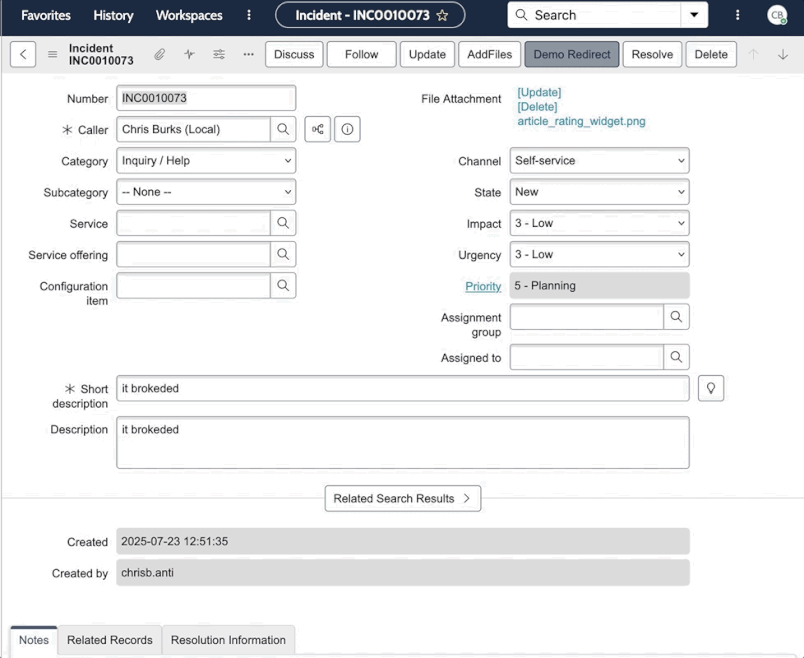Click the Caller lookup magnifier icon

tap(283, 129)
